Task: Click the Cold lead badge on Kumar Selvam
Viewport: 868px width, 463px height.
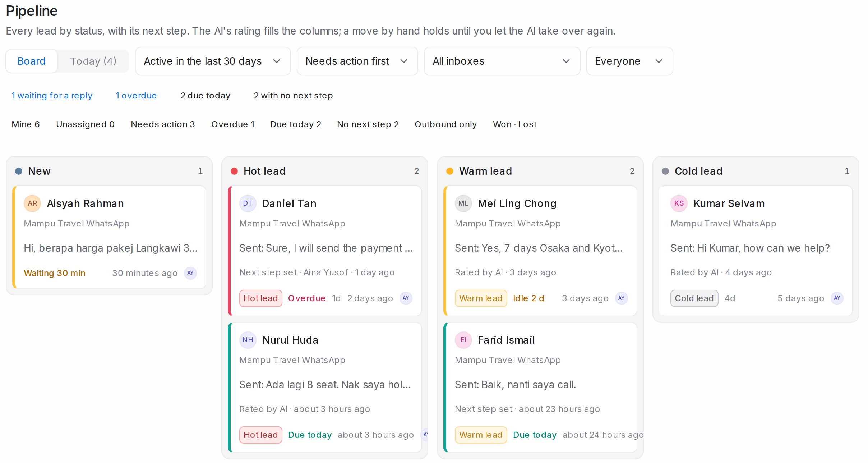Action: 694,298
